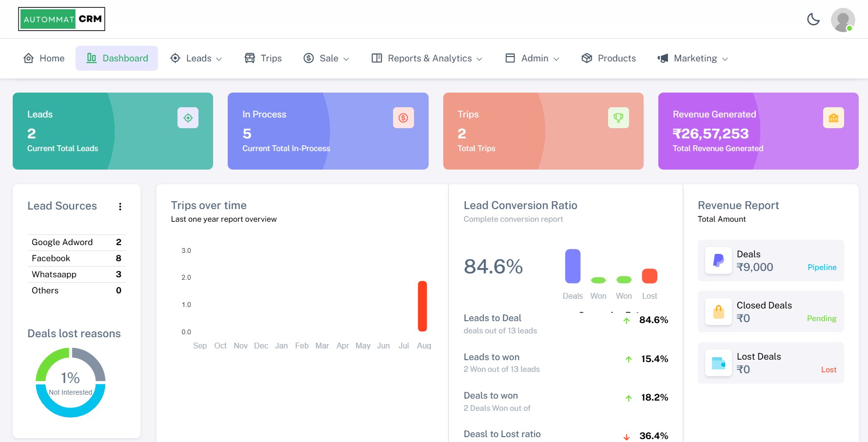Click the location icon on the Leads card

(188, 117)
